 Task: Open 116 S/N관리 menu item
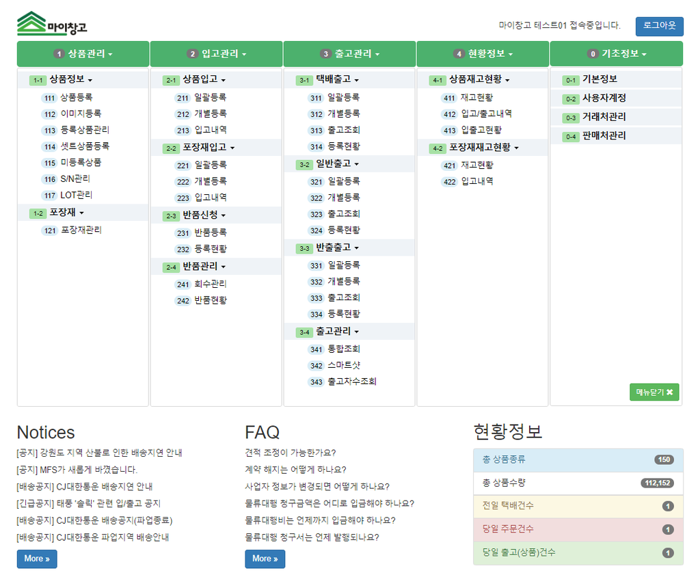[66, 179]
